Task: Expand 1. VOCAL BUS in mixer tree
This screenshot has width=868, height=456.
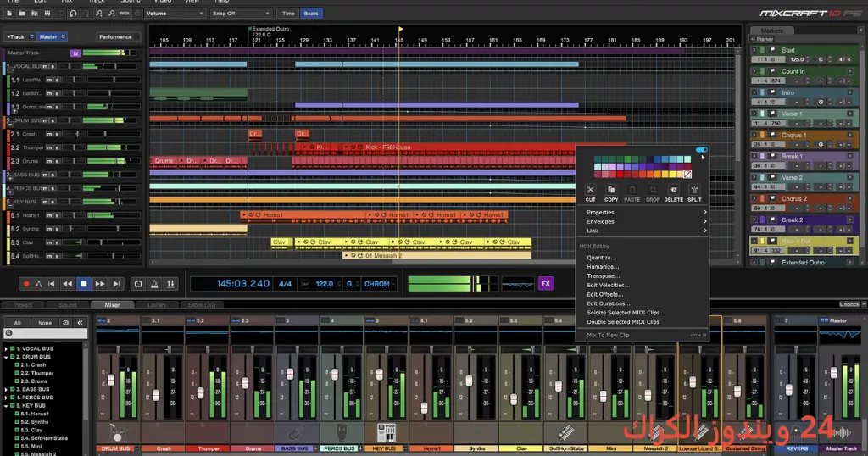Action: [6, 349]
